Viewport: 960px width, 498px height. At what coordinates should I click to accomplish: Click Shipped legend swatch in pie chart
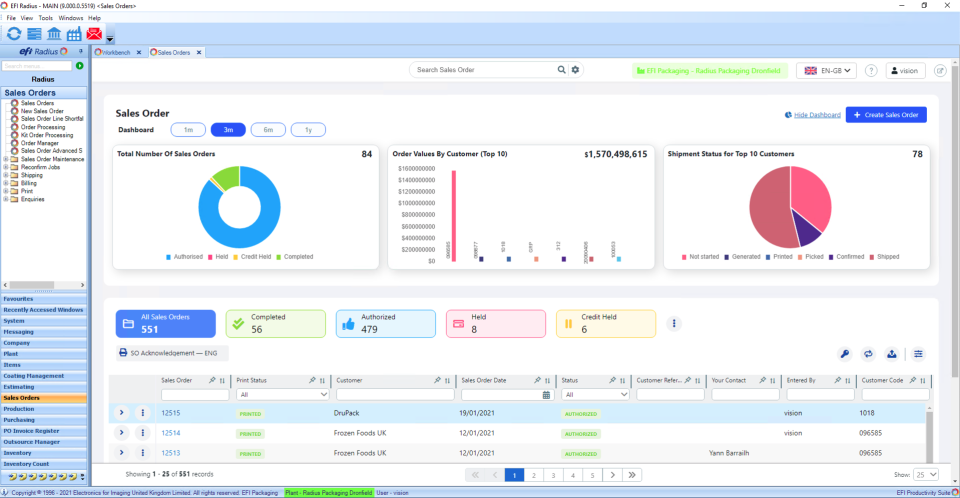[872, 257]
